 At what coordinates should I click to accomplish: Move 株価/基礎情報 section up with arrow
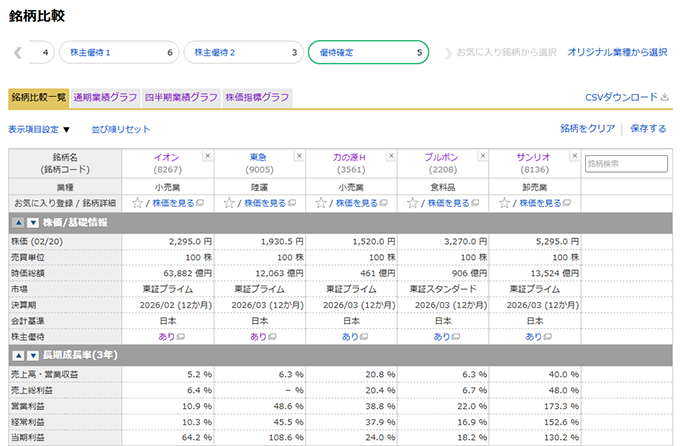(x=18, y=223)
